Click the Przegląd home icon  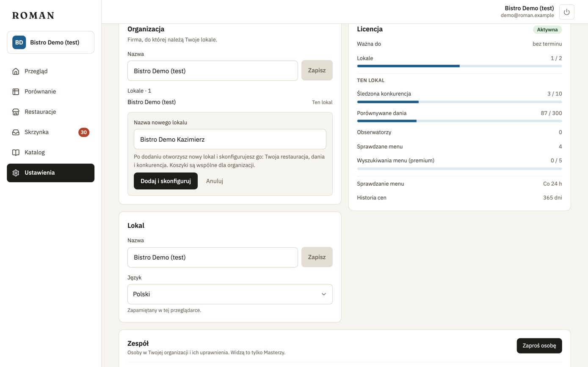tap(16, 71)
